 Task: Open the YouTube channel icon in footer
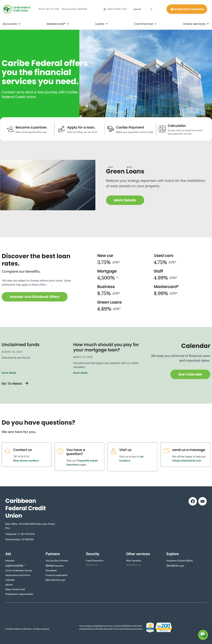202,501
